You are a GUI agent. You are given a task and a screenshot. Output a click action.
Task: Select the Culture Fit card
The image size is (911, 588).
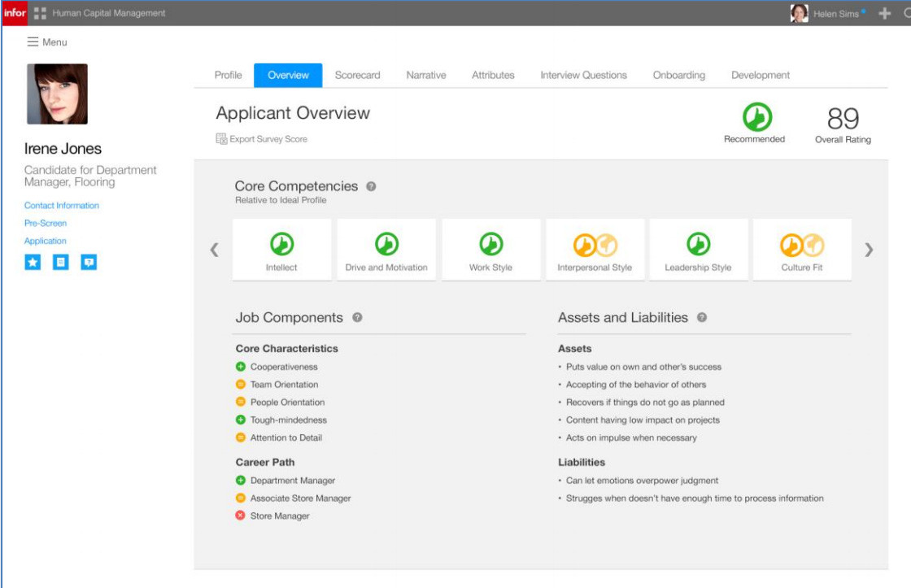(802, 250)
